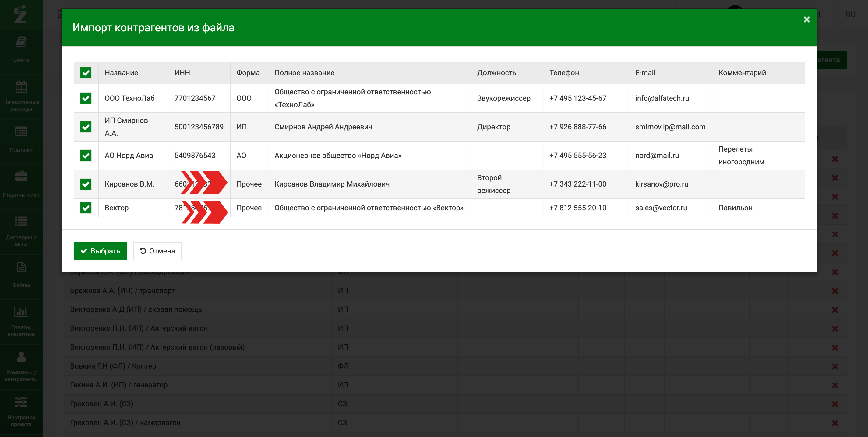This screenshot has height=437, width=868.
Task: Click full name Акционерное общество «Норд Авиа»
Action: pos(338,156)
